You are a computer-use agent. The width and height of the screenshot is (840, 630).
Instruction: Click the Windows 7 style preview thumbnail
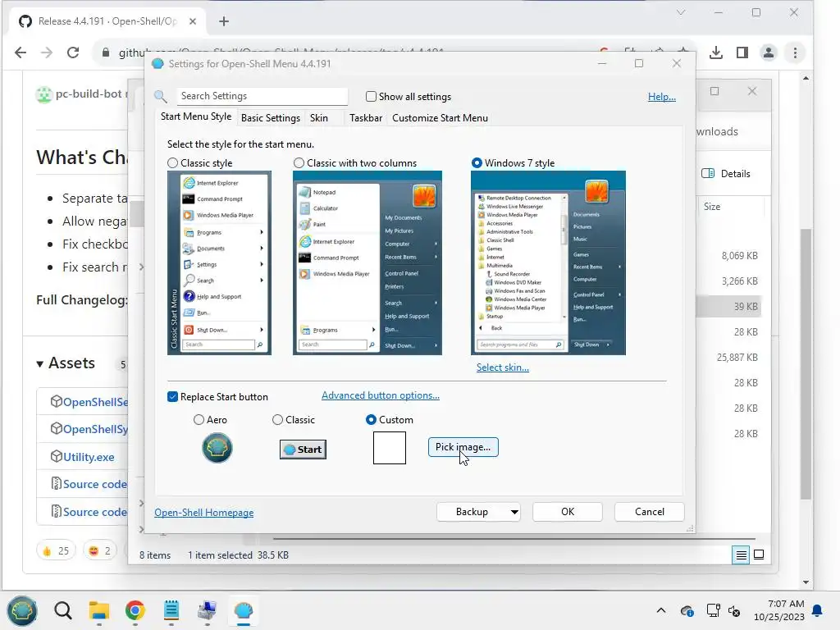[548, 263]
